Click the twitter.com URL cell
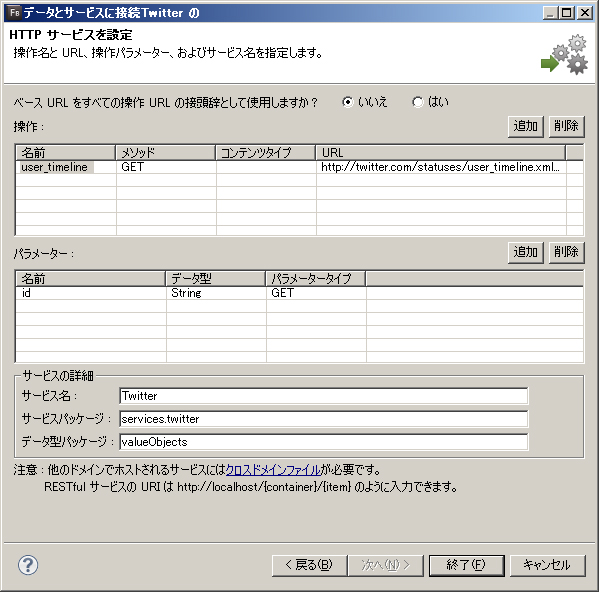599x592 pixels. point(441,167)
